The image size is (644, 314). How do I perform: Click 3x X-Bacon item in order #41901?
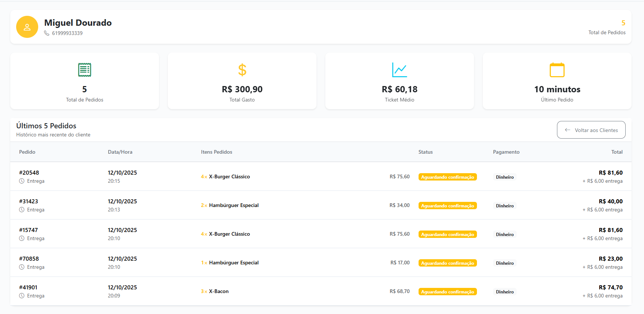pyautogui.click(x=215, y=291)
